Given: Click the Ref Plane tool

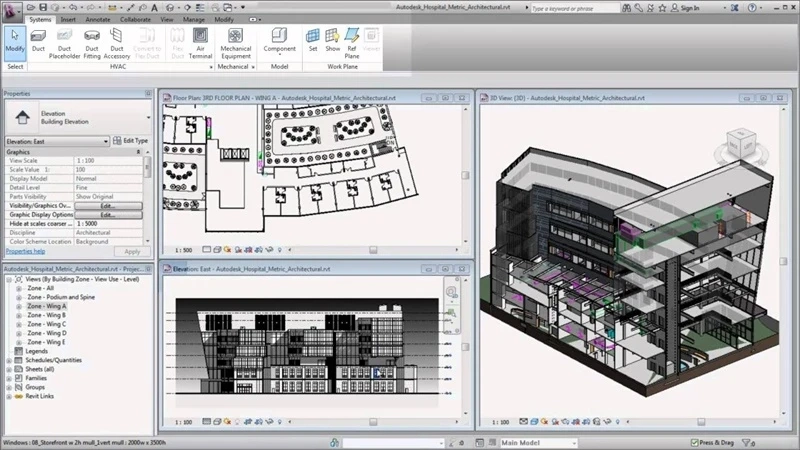Looking at the screenshot, I should pyautogui.click(x=352, y=43).
